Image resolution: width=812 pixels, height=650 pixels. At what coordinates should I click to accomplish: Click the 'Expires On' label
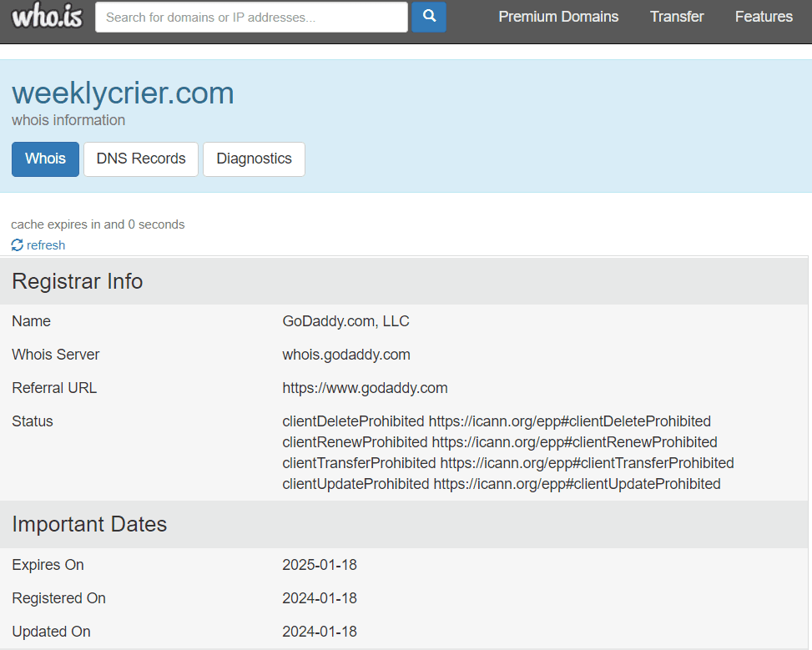[x=48, y=565]
